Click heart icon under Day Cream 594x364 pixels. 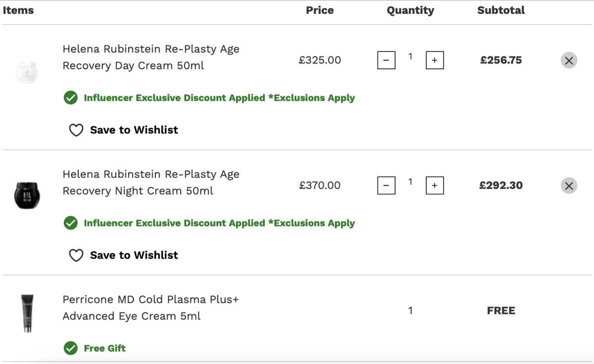[76, 130]
